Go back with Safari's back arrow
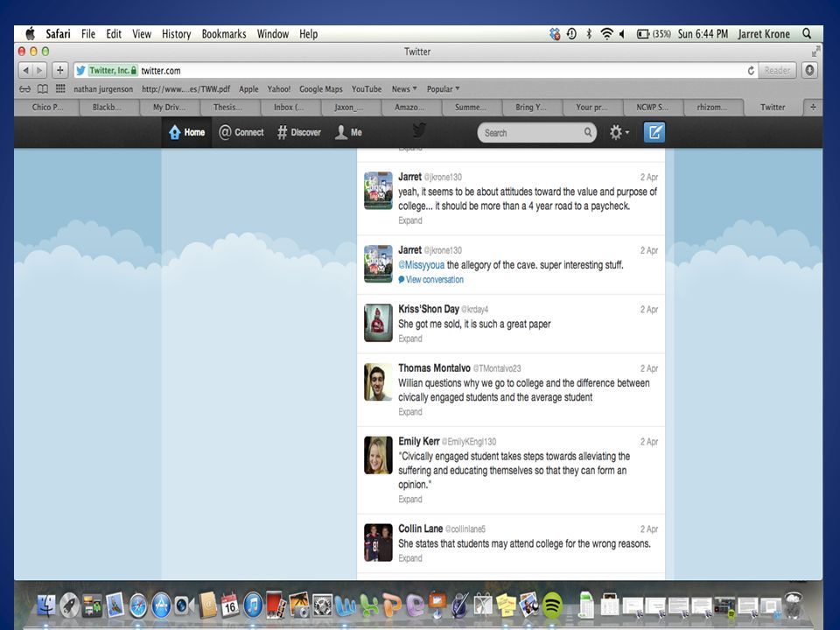840x630 pixels. pos(25,70)
